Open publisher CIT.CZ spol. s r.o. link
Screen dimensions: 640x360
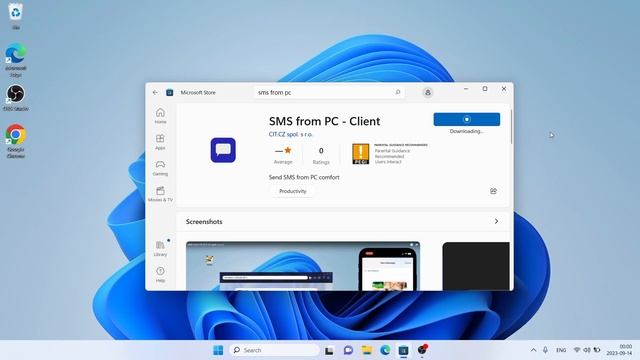point(290,134)
